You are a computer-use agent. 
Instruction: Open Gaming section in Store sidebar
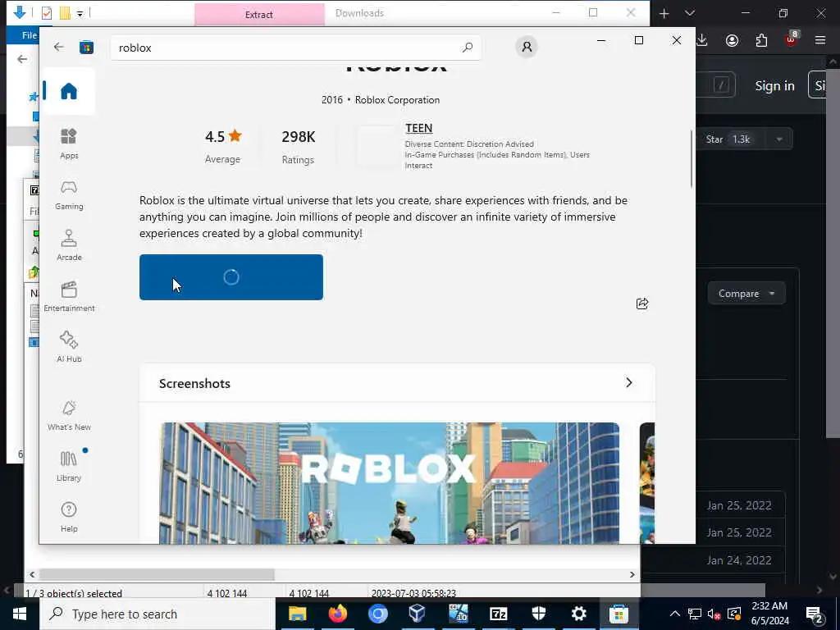coord(69,194)
